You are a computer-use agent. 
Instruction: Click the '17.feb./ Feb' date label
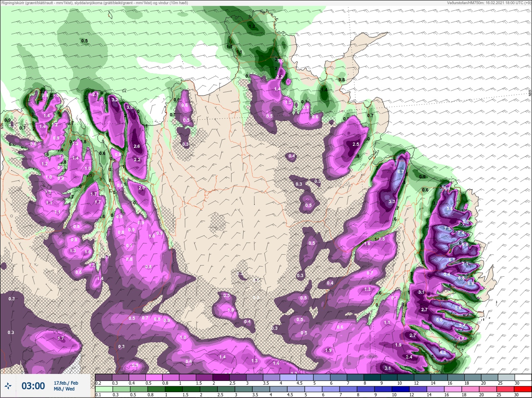point(66,383)
